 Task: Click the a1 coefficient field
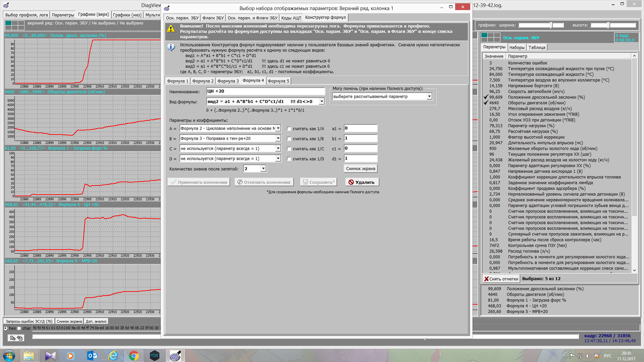pyautogui.click(x=361, y=128)
